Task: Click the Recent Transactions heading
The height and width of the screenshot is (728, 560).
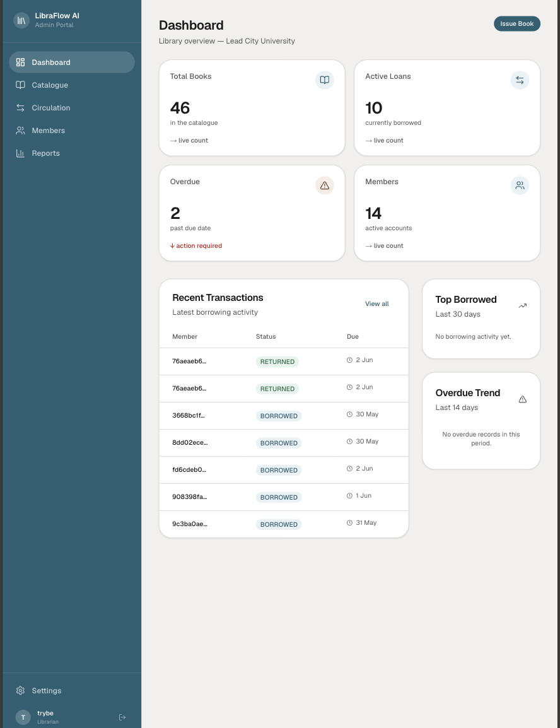Action: [x=218, y=298]
